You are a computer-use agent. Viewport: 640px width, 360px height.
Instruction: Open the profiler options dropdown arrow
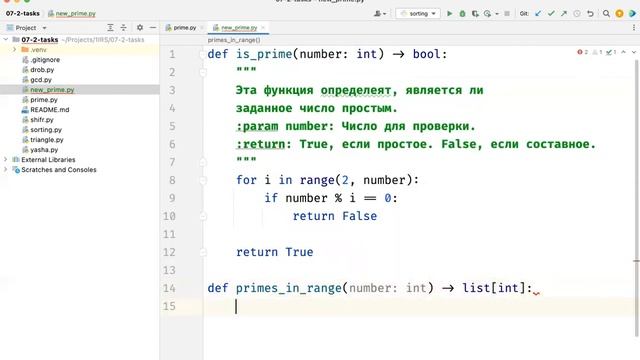(x=497, y=13)
